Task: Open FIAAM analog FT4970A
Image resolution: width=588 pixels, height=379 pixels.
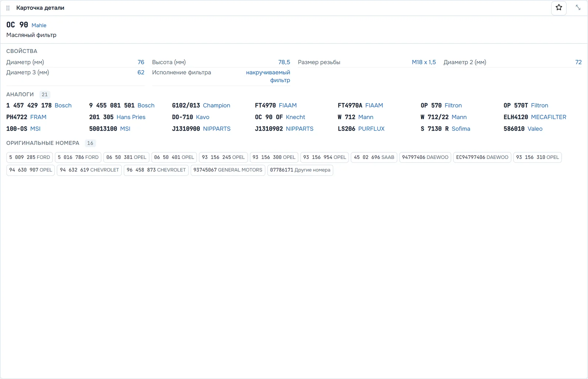Action: point(360,106)
